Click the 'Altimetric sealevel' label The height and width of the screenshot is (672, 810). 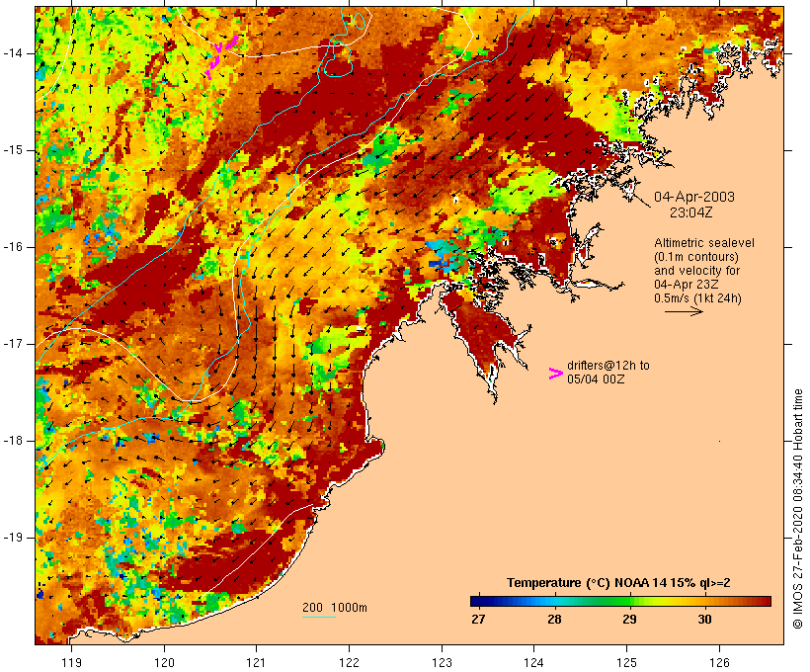pyautogui.click(x=704, y=242)
